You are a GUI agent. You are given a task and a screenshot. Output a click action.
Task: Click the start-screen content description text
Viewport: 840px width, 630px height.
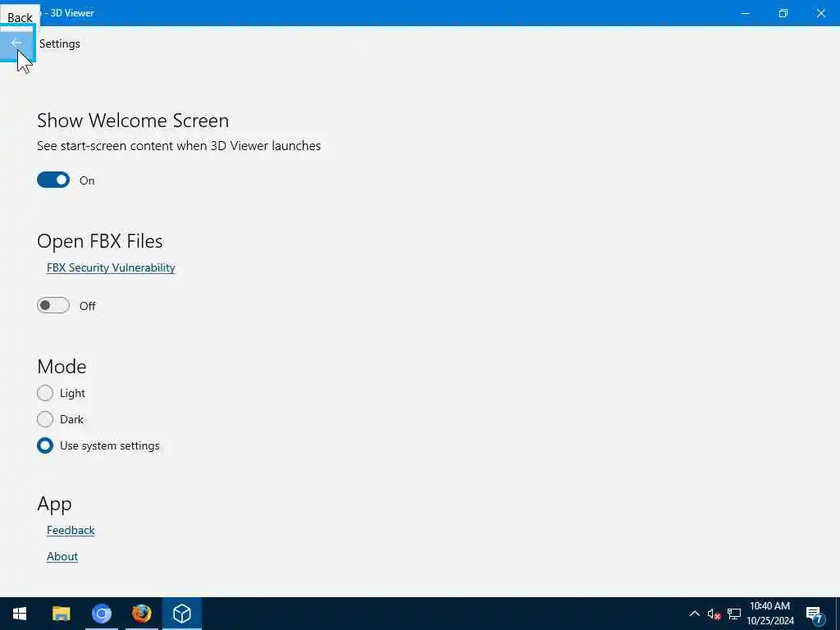pyautogui.click(x=179, y=146)
